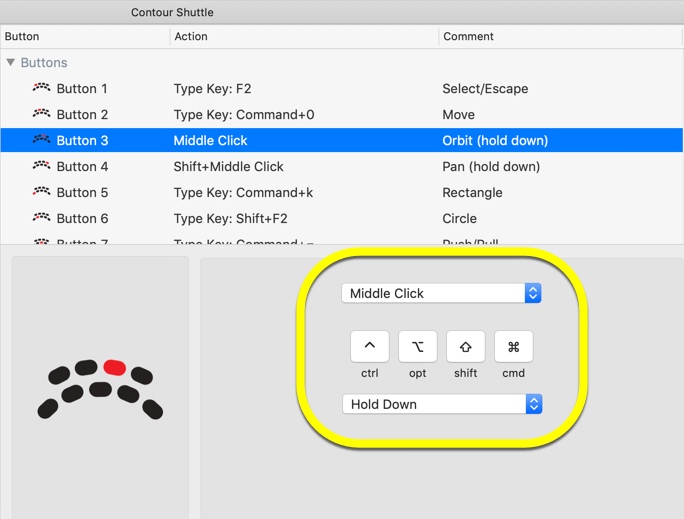Select the Button 4 row label
This screenshot has width=684, height=519.
(x=82, y=167)
